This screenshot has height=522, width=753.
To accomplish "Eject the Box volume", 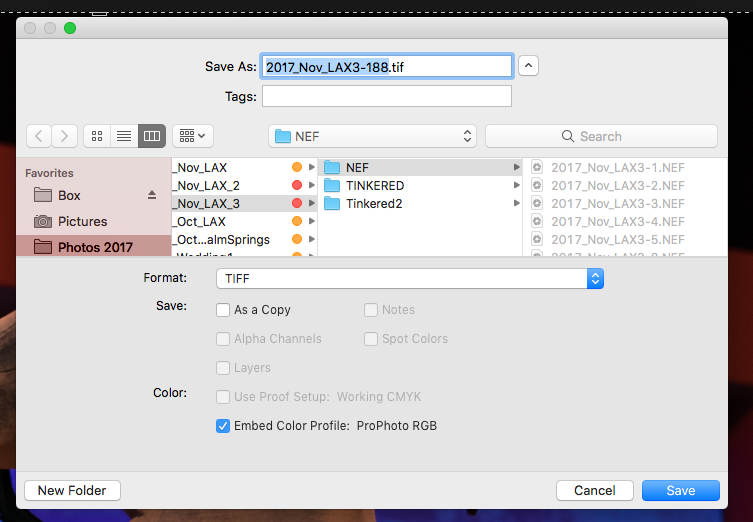I will [x=152, y=195].
